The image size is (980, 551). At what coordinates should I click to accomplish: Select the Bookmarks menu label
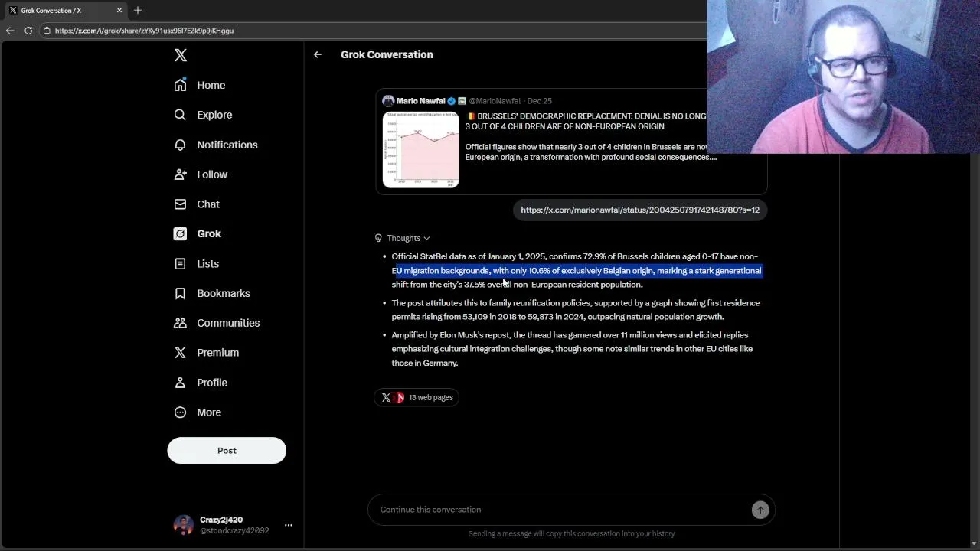click(x=224, y=293)
